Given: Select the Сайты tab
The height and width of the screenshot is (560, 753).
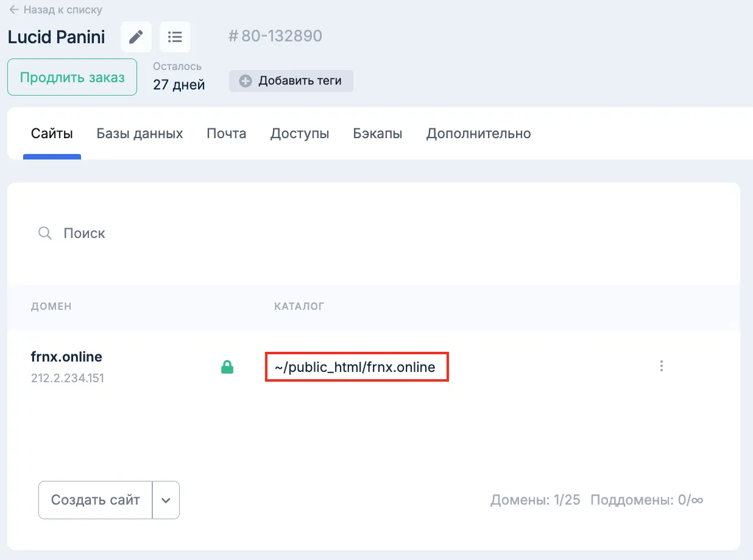Looking at the screenshot, I should coord(52,133).
